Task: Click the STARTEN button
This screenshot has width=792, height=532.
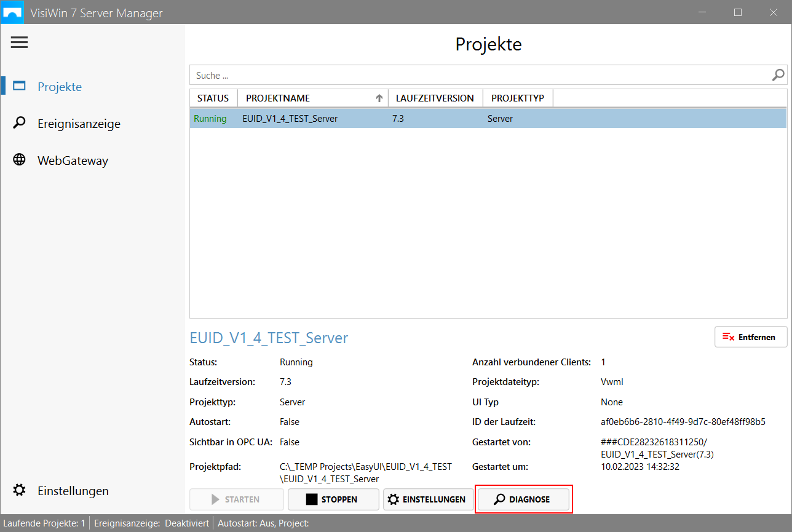Action: [237, 499]
